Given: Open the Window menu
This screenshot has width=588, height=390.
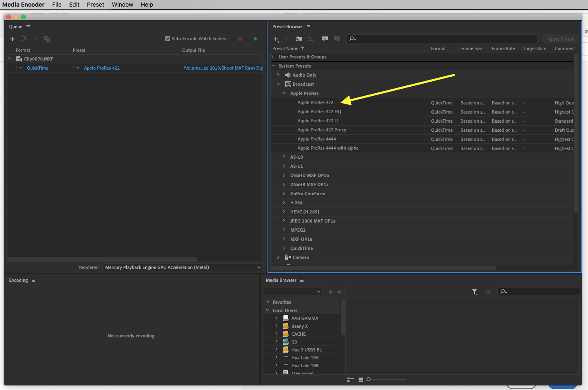Looking at the screenshot, I should pyautogui.click(x=122, y=5).
